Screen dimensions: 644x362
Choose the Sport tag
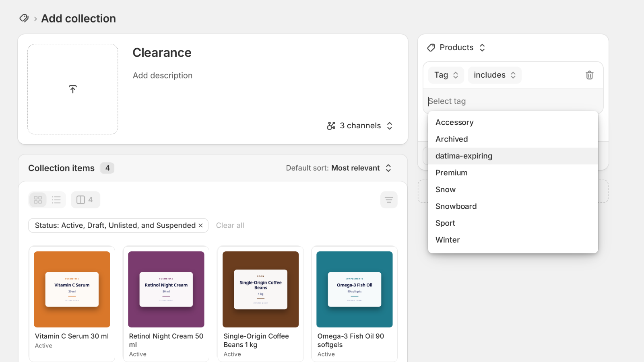(x=513, y=223)
